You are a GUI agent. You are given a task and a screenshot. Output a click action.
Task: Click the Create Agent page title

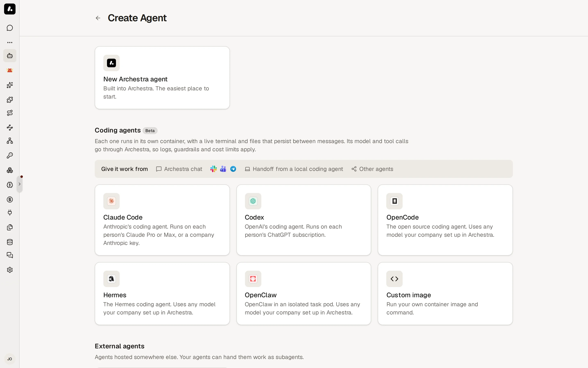137,18
